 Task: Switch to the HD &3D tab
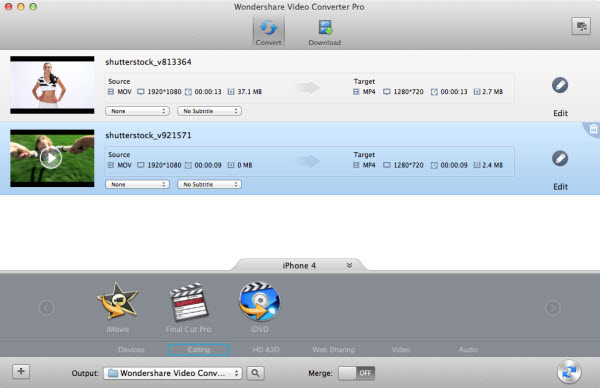[x=266, y=350]
